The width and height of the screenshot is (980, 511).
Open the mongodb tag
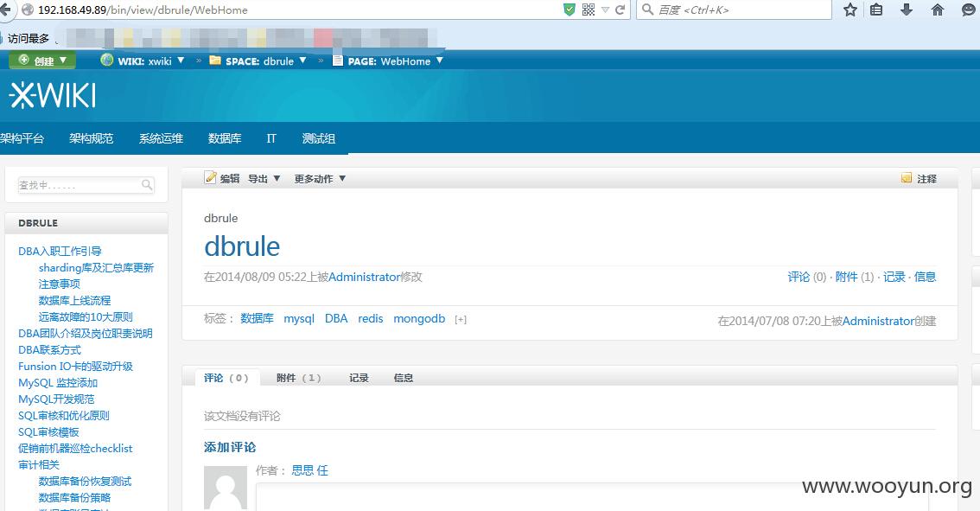click(419, 318)
